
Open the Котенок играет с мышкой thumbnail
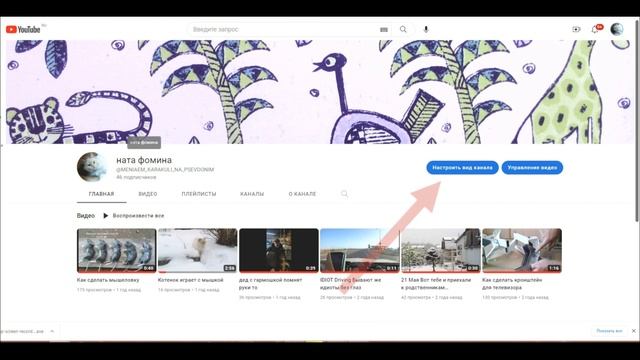click(198, 251)
